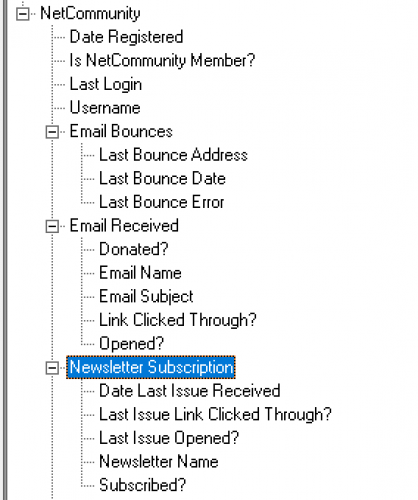The height and width of the screenshot is (500, 418).
Task: Collapse the Newsletter Subscription node
Action: pos(52,368)
